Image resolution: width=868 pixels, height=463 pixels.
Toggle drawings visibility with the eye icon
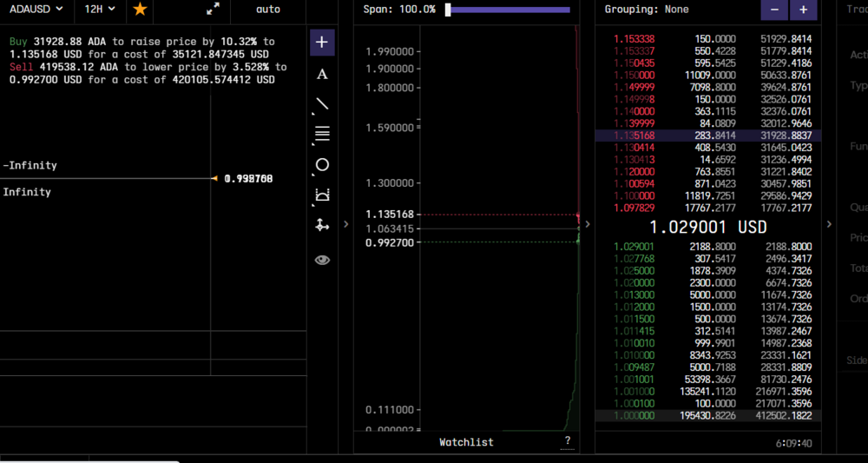tap(322, 260)
